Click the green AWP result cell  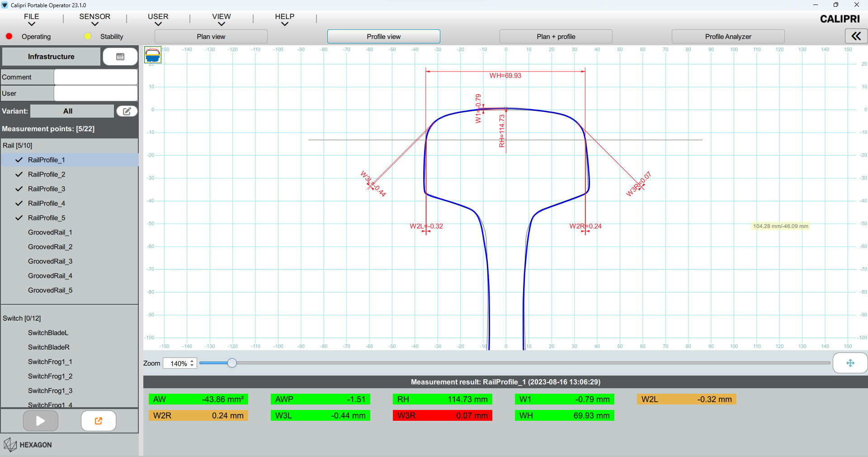320,399
